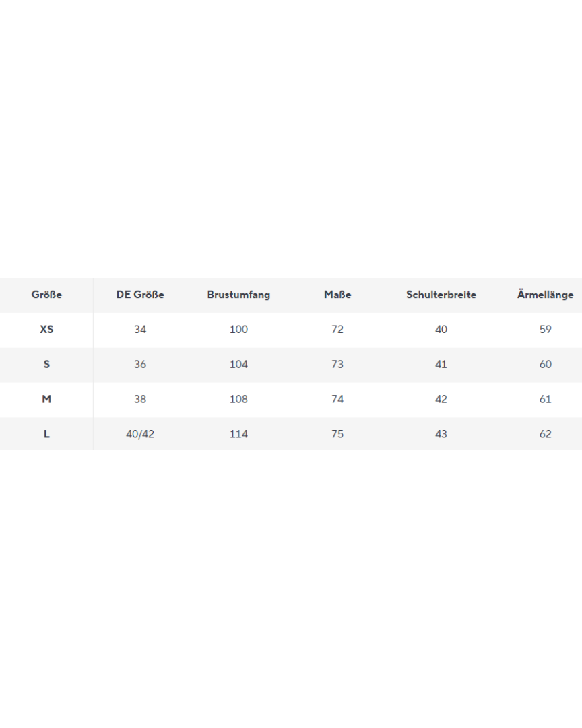Click the Maße value 73
The image size is (582, 728).
337,365
